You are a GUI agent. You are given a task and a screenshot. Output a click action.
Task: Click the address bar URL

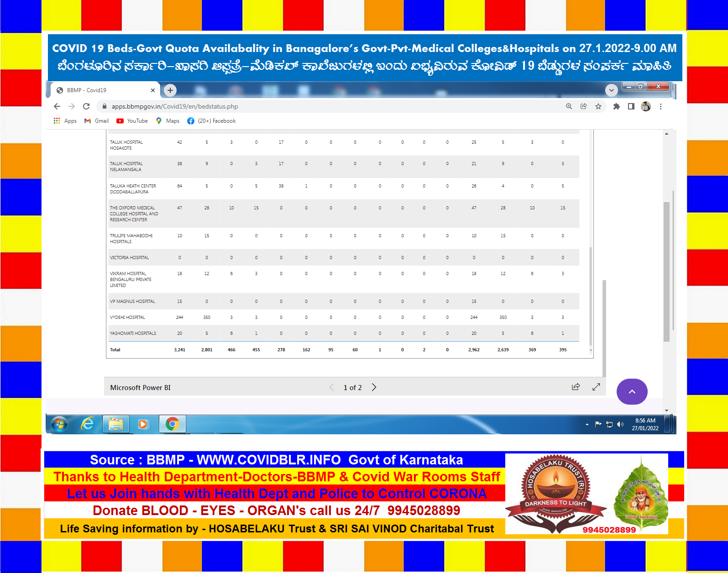pyautogui.click(x=175, y=106)
